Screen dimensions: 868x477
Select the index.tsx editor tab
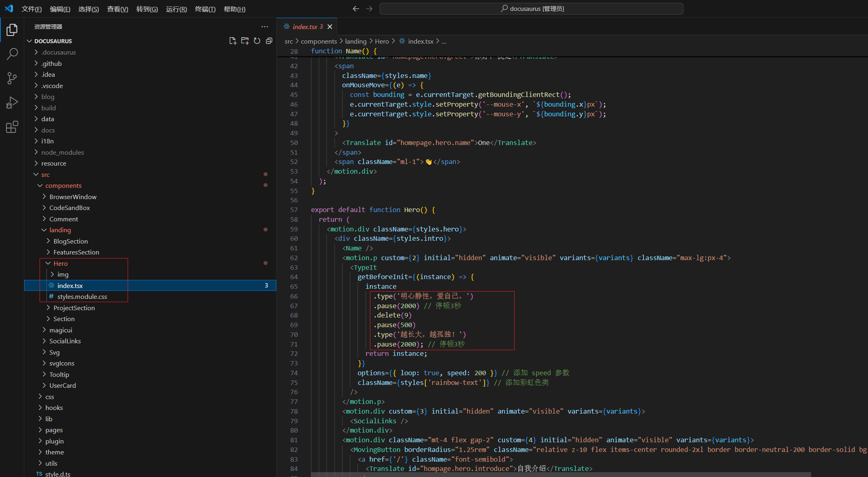(308, 27)
